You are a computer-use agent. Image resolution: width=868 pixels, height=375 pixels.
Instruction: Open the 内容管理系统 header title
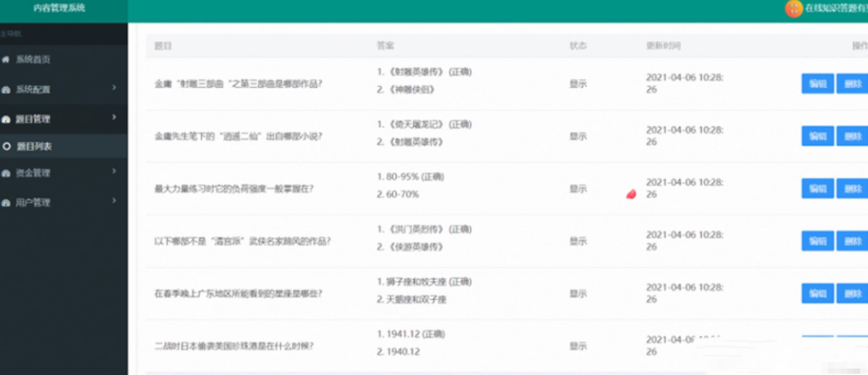[x=59, y=8]
